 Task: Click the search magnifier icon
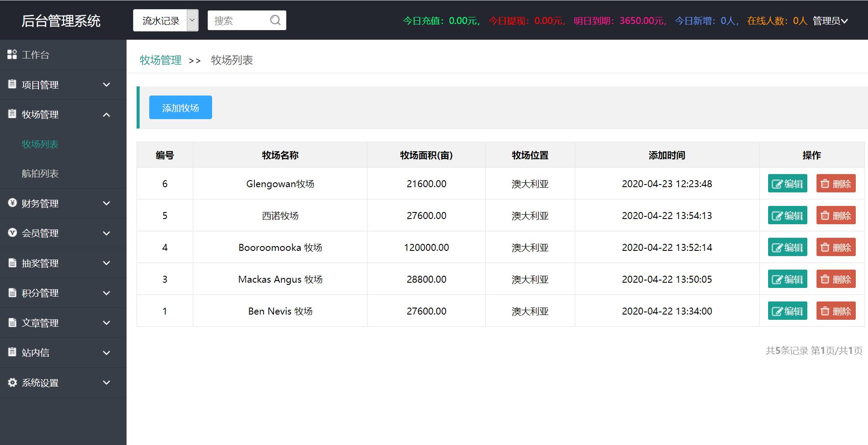274,20
